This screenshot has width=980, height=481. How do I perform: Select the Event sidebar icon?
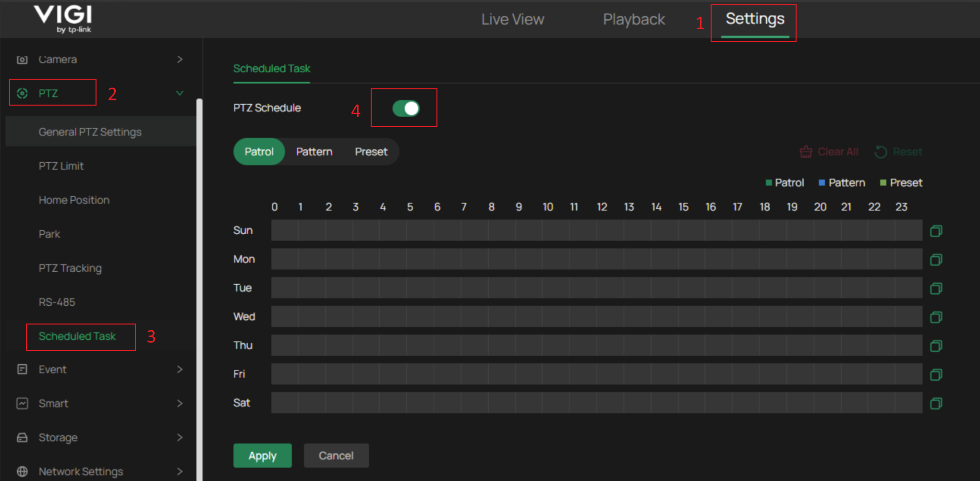(22, 369)
